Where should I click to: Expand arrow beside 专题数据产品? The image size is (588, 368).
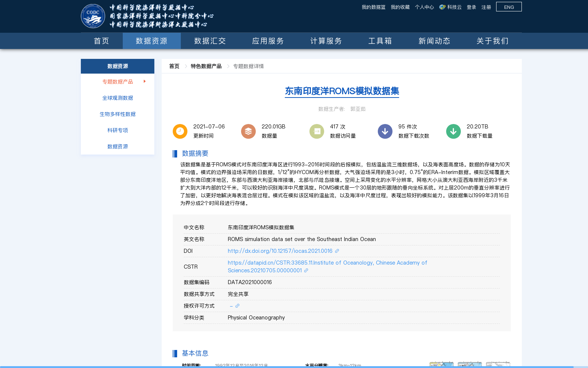[x=145, y=81]
